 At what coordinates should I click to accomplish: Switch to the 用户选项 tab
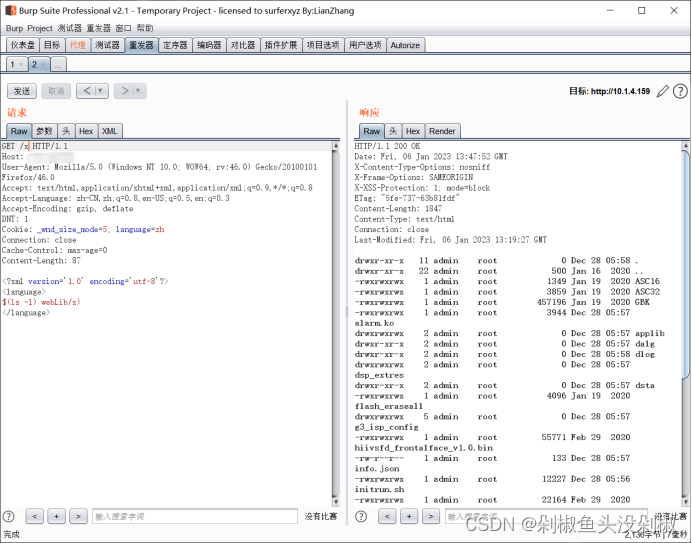coord(365,45)
